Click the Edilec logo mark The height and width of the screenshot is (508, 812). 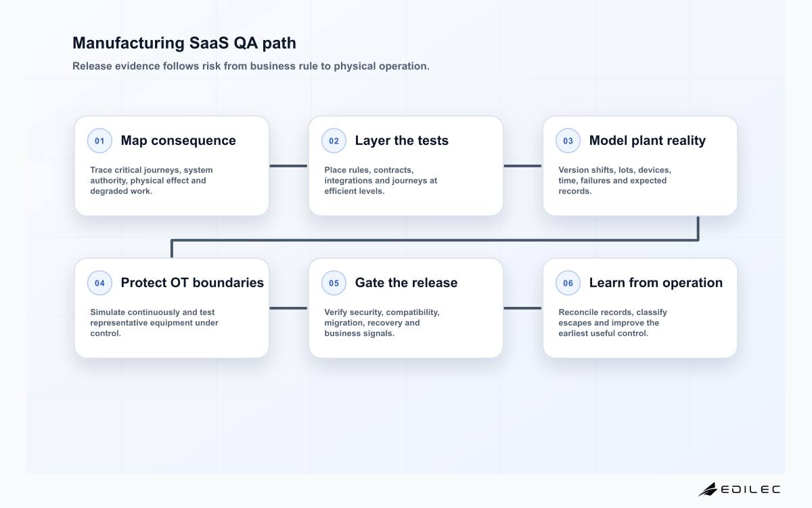(708, 489)
